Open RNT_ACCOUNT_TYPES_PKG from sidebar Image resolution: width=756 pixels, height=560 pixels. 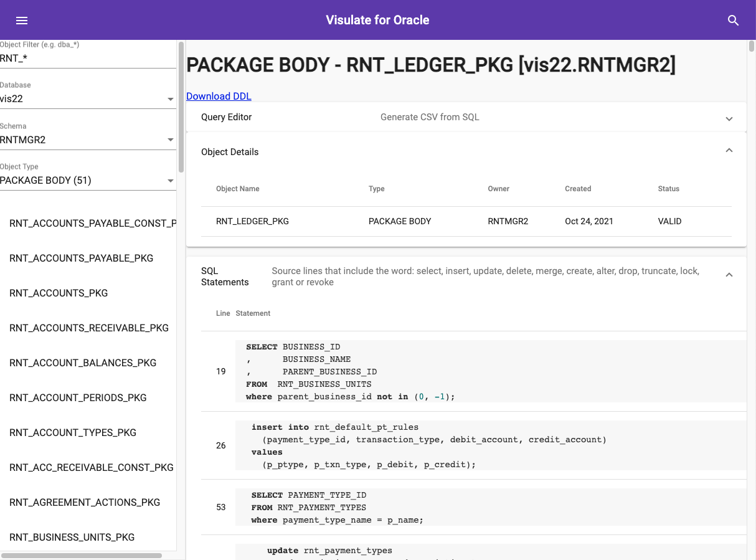pyautogui.click(x=73, y=432)
